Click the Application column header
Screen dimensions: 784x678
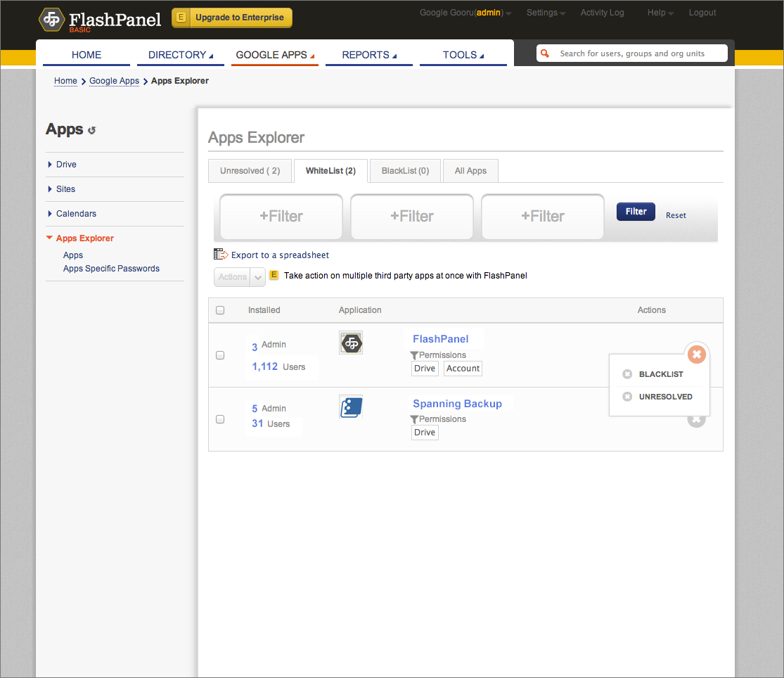pyautogui.click(x=360, y=310)
